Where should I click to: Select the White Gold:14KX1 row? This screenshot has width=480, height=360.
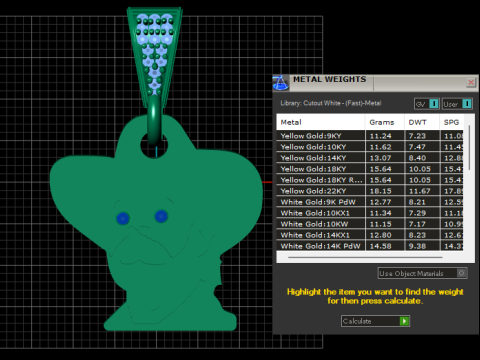370,235
